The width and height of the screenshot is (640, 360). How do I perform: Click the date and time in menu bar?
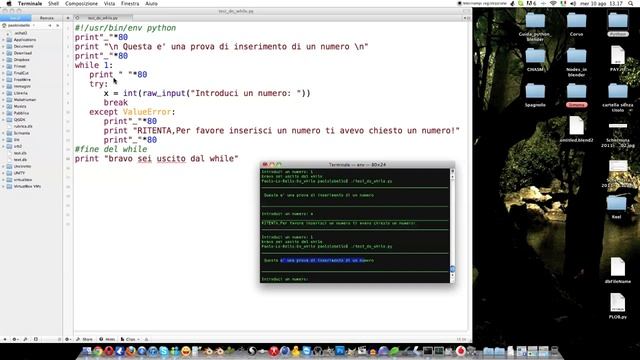pos(601,3)
